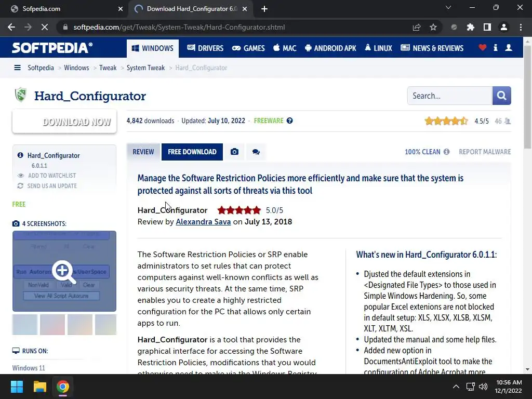Open the Chrome three-dot menu

coord(521,27)
